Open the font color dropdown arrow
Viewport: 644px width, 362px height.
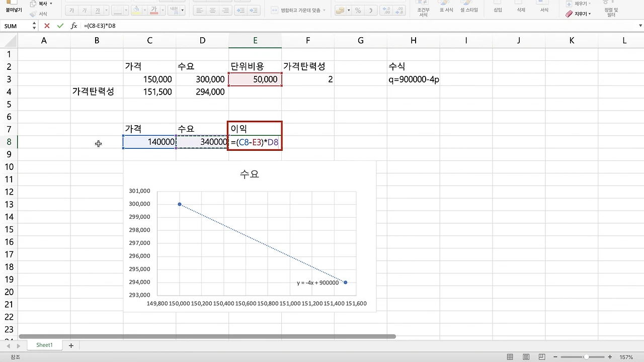click(162, 10)
